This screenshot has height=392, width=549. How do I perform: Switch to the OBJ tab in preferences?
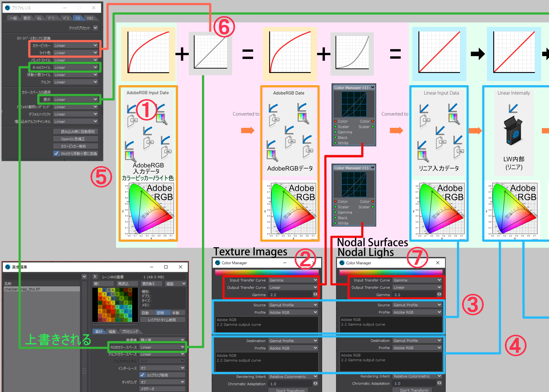coord(90,18)
